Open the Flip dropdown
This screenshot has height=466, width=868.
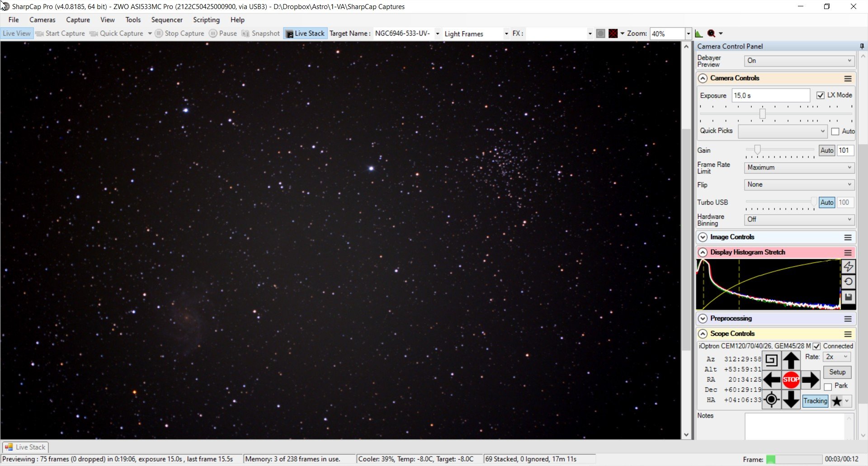(x=799, y=185)
